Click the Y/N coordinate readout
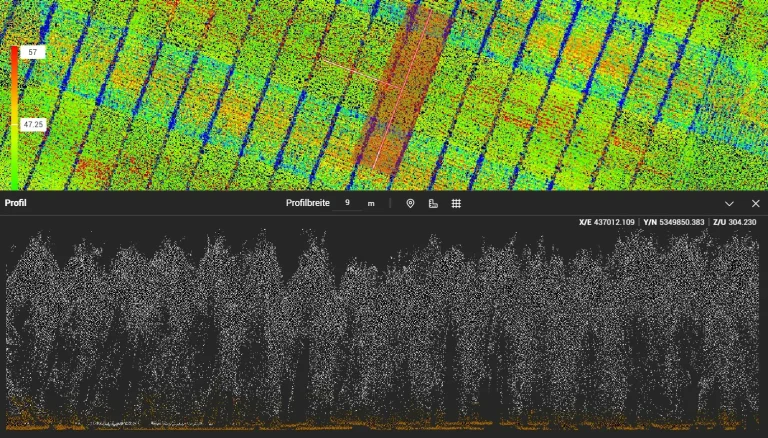The height and width of the screenshot is (438, 768). point(675,222)
